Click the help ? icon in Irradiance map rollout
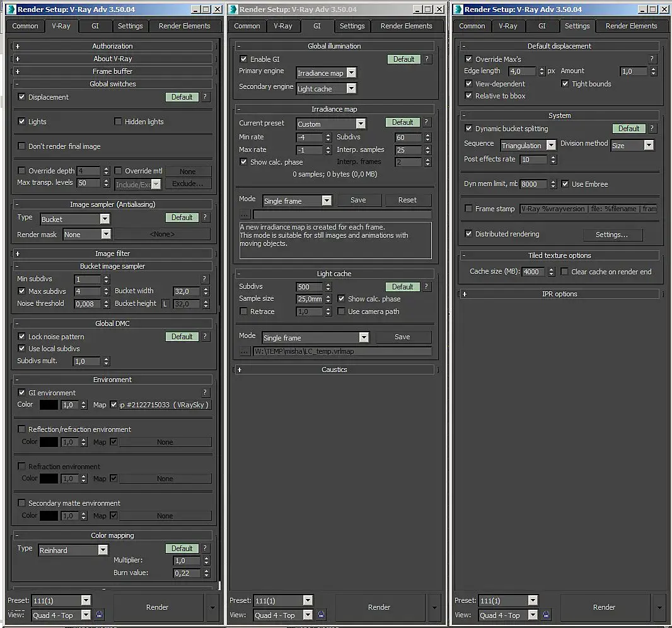672x628 pixels. (x=426, y=122)
